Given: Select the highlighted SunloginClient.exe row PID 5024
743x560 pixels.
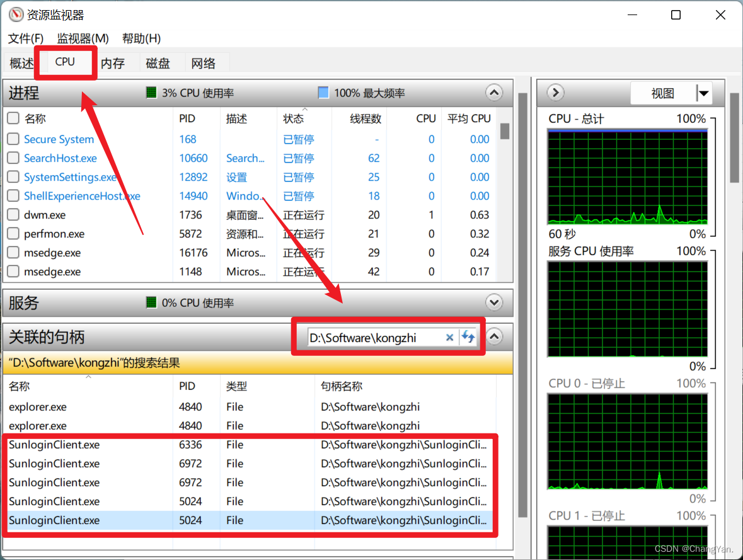Looking at the screenshot, I should pyautogui.click(x=249, y=520).
